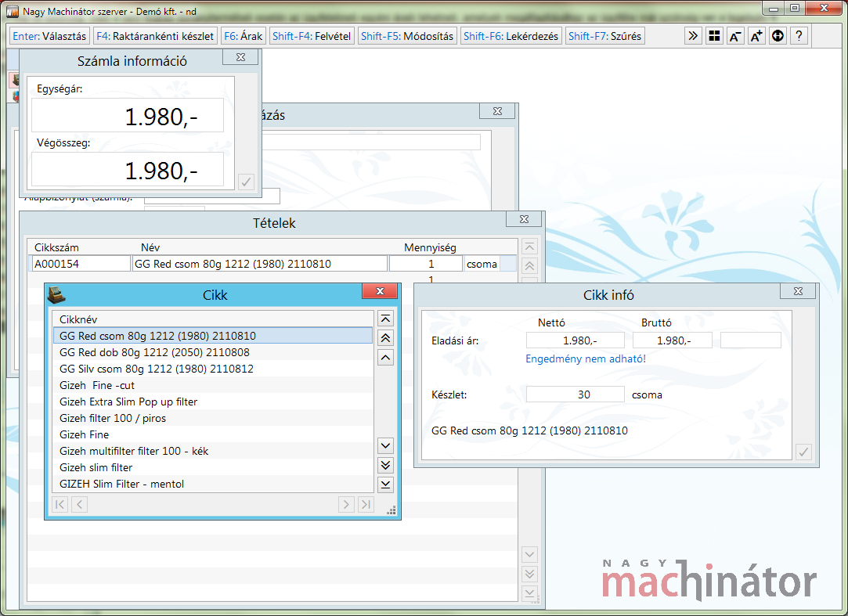Page down in Cikk list with double chevron
Screen dimensions: 848x616
[x=385, y=465]
